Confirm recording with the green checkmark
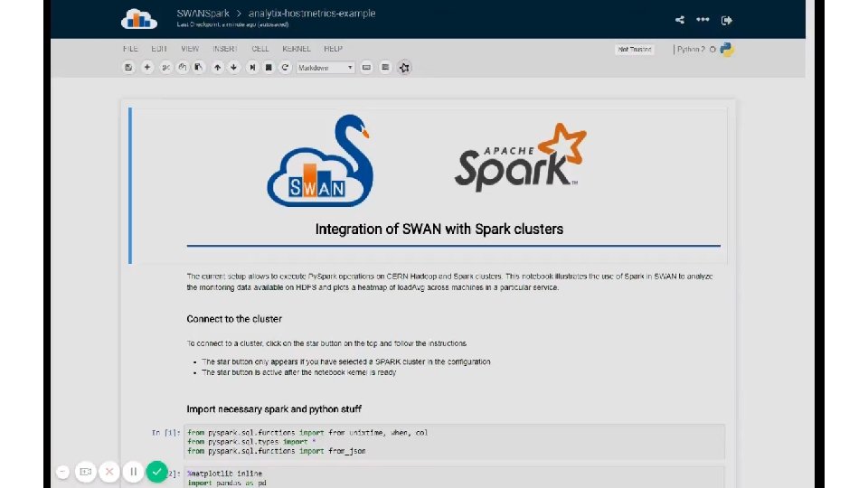 coord(157,472)
